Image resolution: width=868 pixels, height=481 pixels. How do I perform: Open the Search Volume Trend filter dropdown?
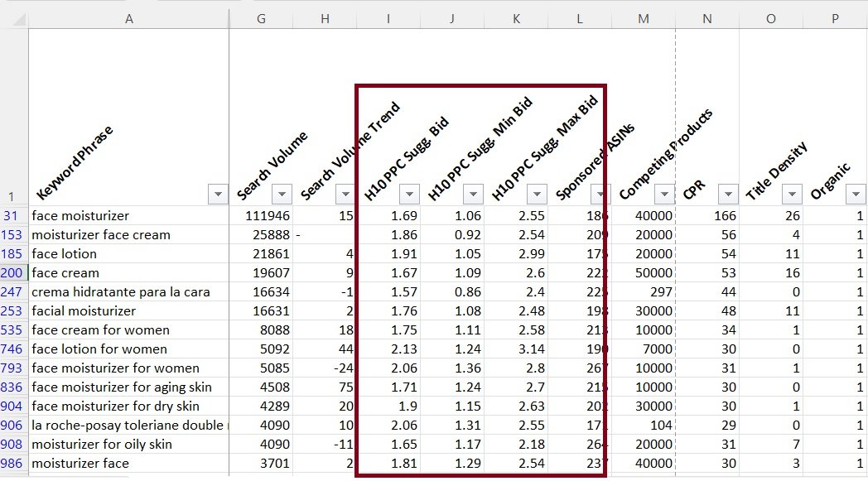tap(345, 194)
